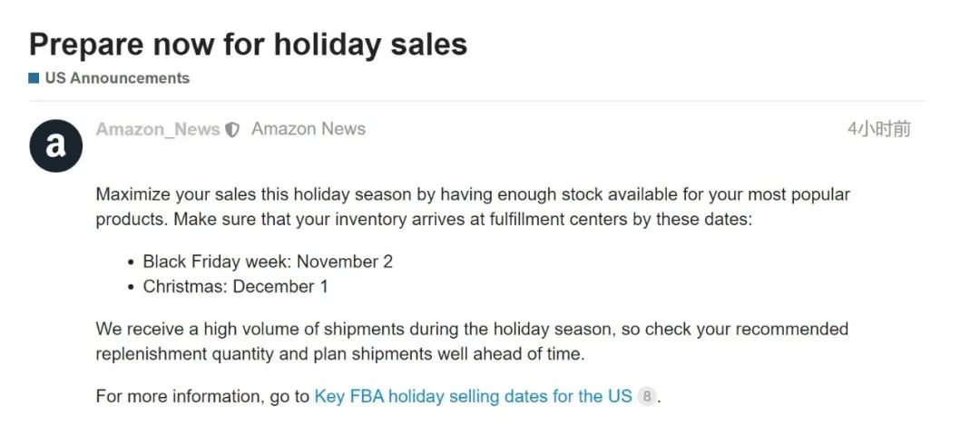Screen dimensions: 980x436
Task: Open the Amazon_News username profile
Action: click(x=158, y=130)
